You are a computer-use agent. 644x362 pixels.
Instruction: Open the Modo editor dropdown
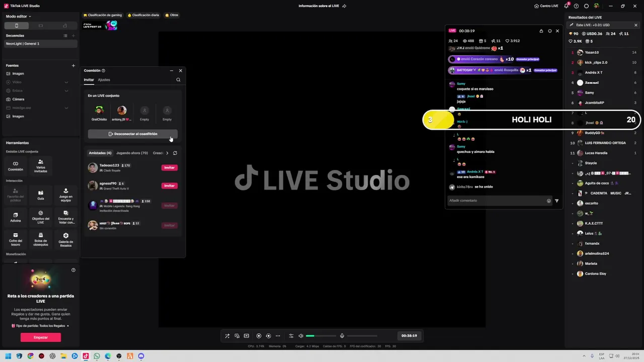click(x=18, y=17)
